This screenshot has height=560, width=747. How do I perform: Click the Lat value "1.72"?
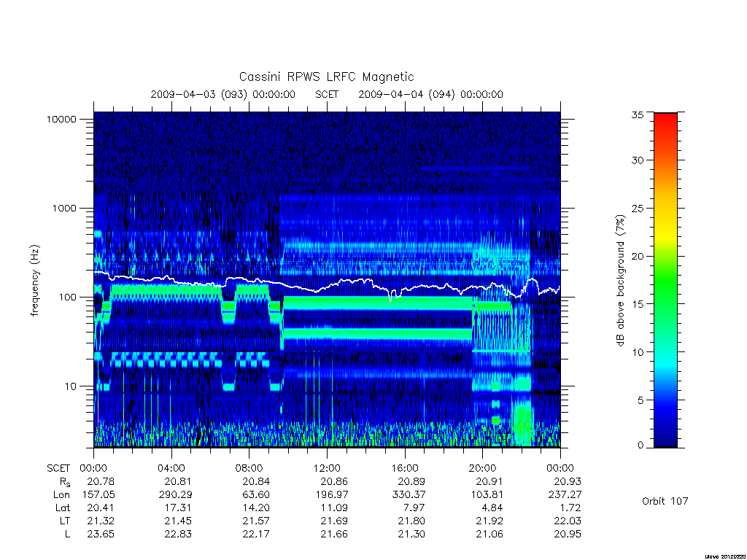point(570,507)
